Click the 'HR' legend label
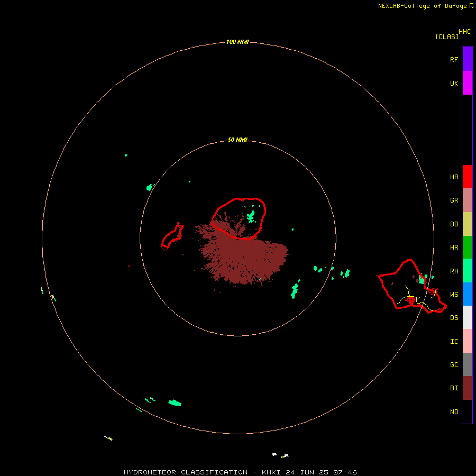Image resolution: width=476 pixels, height=476 pixels. tap(454, 248)
